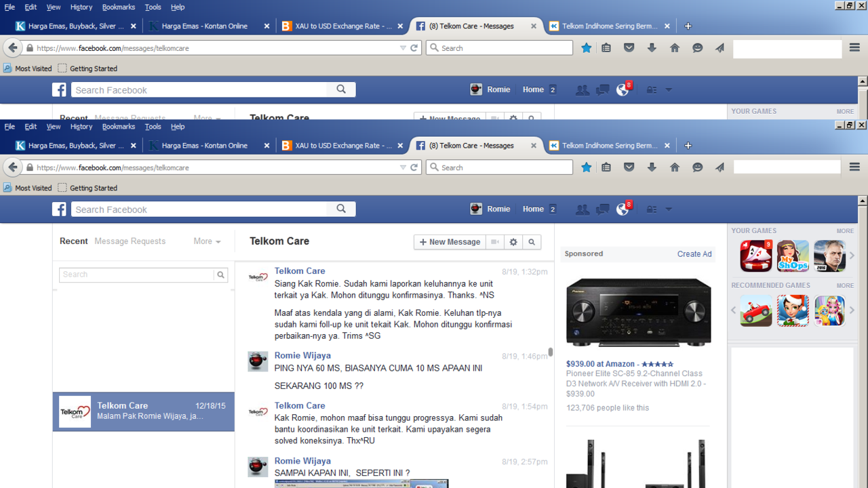Click Facebook search magnifier button in front window
The height and width of the screenshot is (488, 868).
pyautogui.click(x=341, y=209)
